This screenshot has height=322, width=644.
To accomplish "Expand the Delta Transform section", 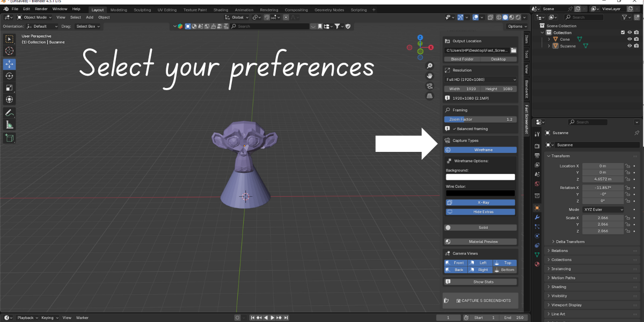I will point(570,241).
